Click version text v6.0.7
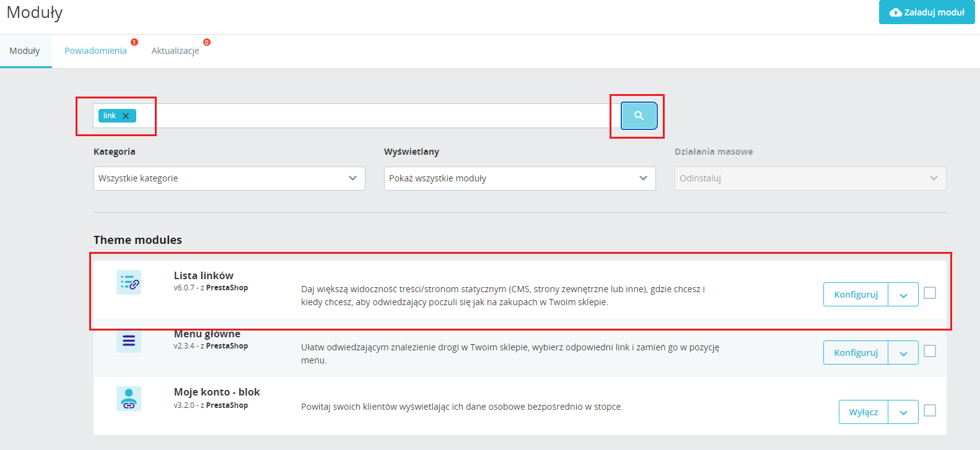Image resolution: width=980 pixels, height=450 pixels. (184, 288)
